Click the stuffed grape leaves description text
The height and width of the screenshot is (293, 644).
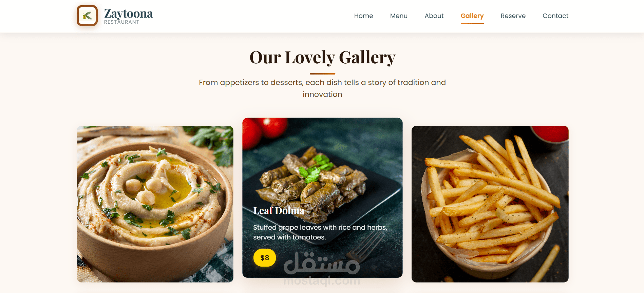tap(320, 232)
